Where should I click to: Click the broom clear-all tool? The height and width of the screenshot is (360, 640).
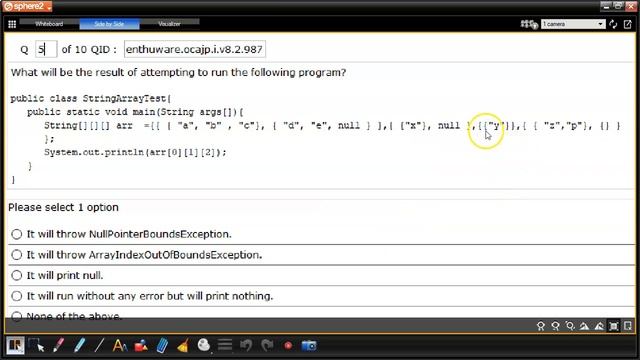183,346
